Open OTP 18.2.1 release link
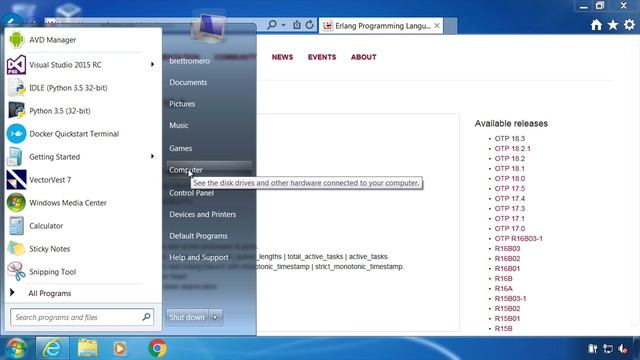Viewport: 640px width, 360px height. coord(513,149)
